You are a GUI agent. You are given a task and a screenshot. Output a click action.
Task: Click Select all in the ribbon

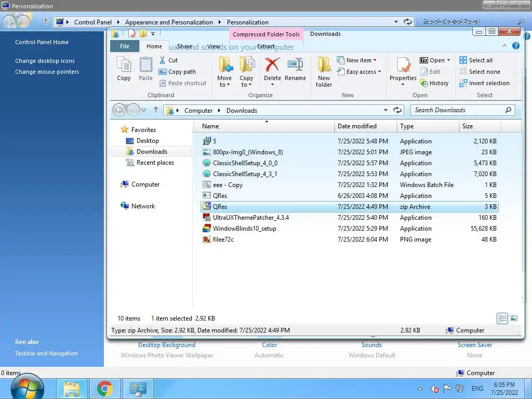coord(476,60)
